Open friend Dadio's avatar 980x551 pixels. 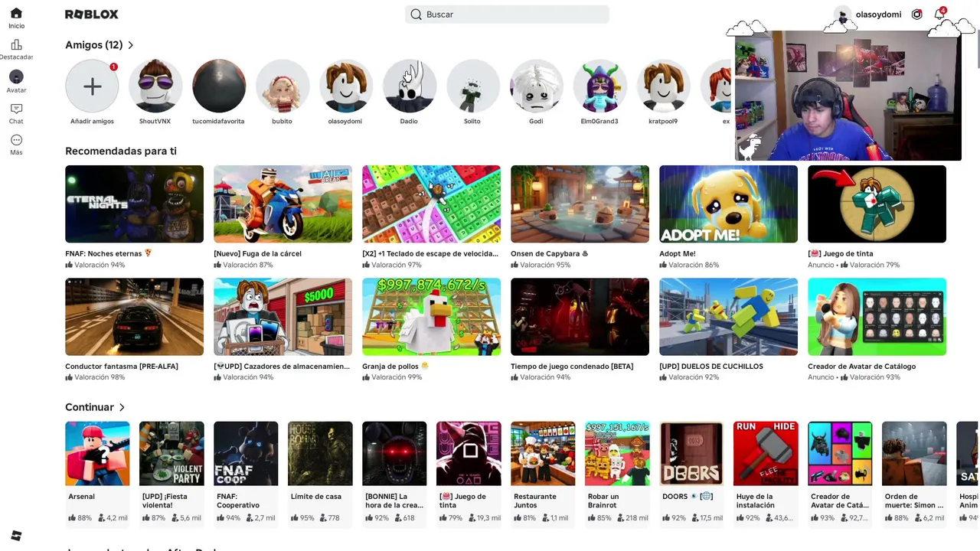coord(410,86)
